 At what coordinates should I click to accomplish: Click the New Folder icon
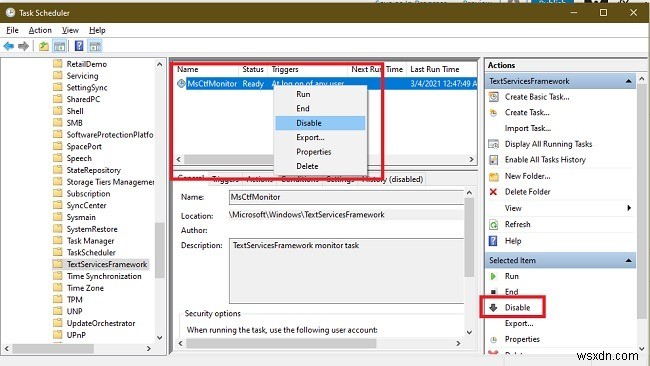point(493,177)
